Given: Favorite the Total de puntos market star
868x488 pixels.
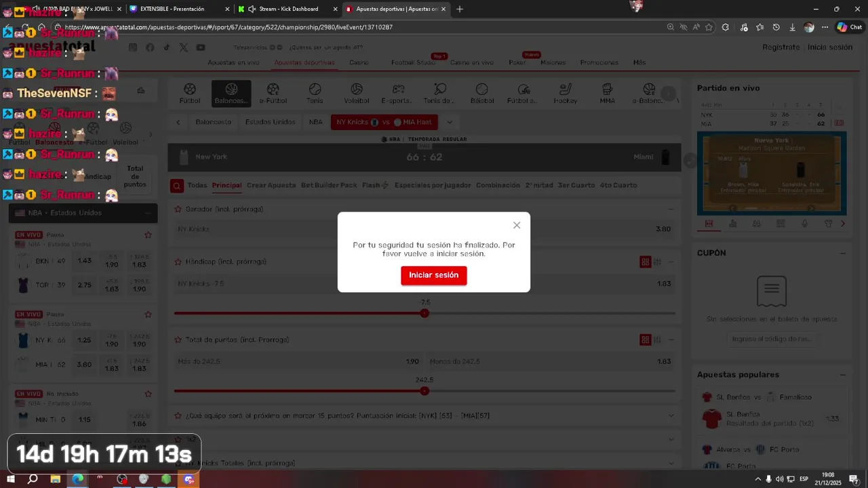Looking at the screenshot, I should pos(178,340).
